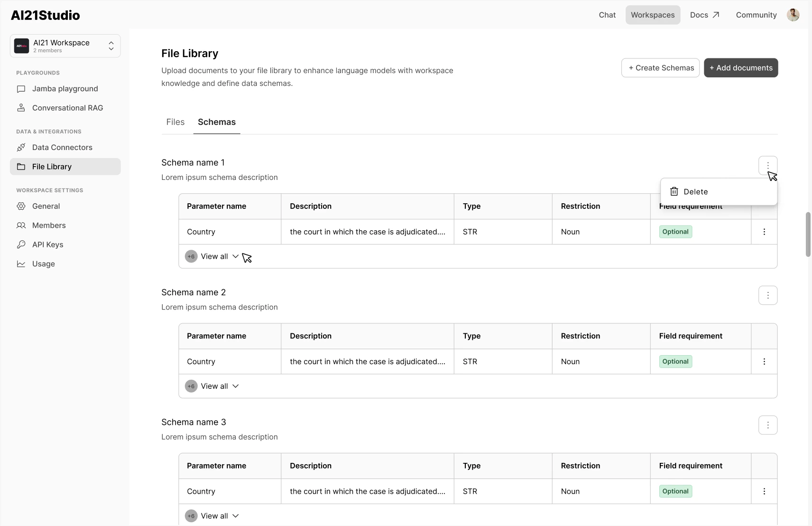This screenshot has width=812, height=526.
Task: Select Delete from the context menu
Action: coord(695,192)
